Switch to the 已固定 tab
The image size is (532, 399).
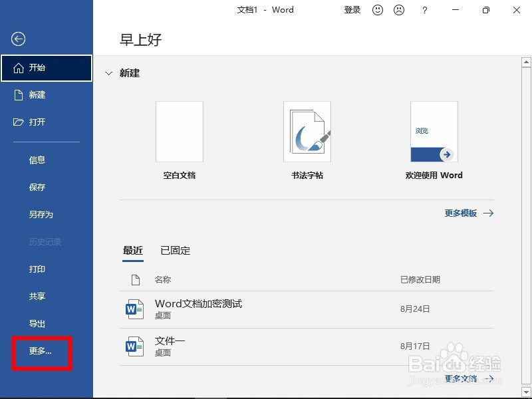175,251
